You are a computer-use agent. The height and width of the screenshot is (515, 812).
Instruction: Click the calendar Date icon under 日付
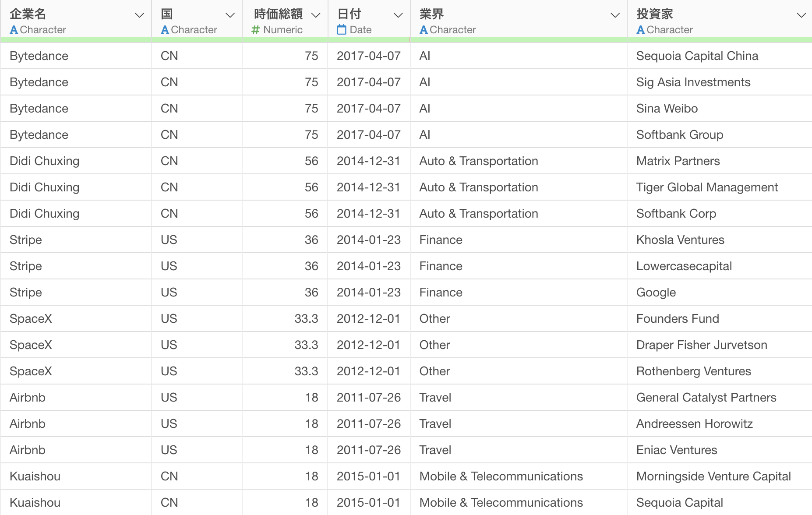tap(342, 30)
